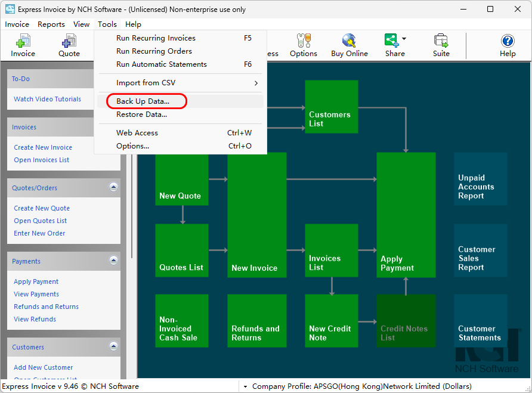Open the View menu

pyautogui.click(x=82, y=24)
